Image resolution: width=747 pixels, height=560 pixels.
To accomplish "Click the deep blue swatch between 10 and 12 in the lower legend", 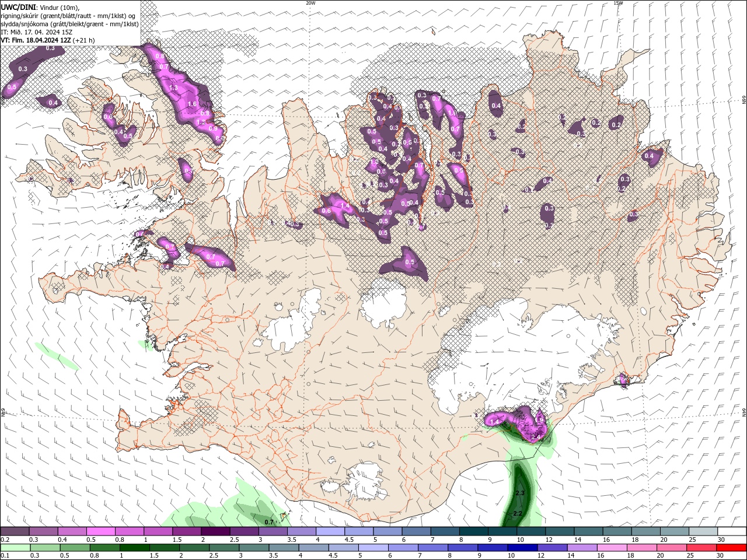I will click(522, 548).
